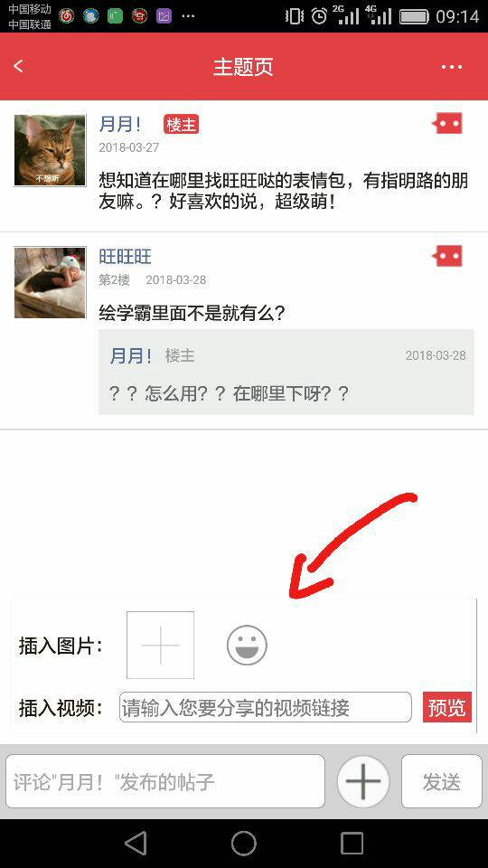Image resolution: width=488 pixels, height=868 pixels.
Task: Tap reply icon on 月月! post
Action: (447, 124)
